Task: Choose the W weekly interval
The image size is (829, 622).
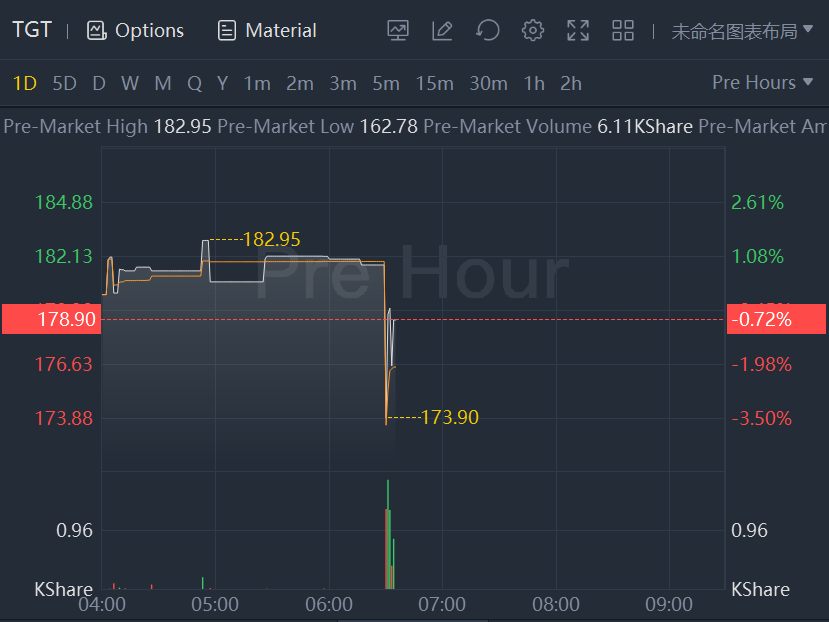Action: (x=130, y=84)
